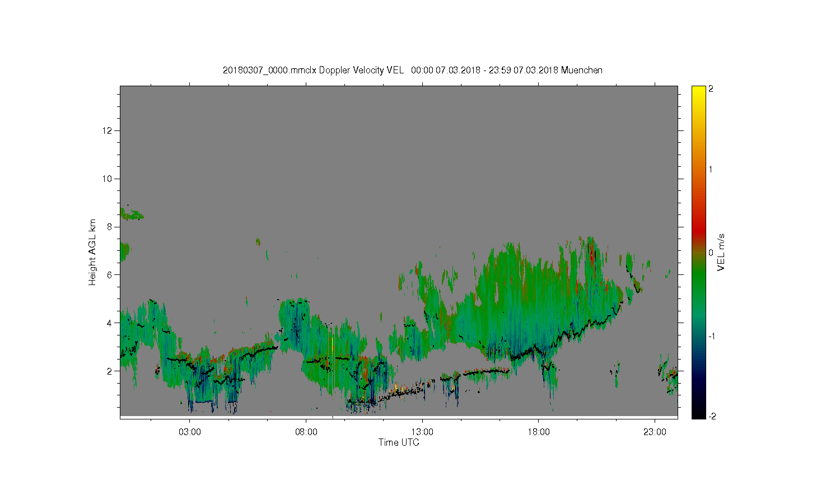Click the 23:00 time tick label
The width and height of the screenshot is (840, 504).
(x=655, y=432)
